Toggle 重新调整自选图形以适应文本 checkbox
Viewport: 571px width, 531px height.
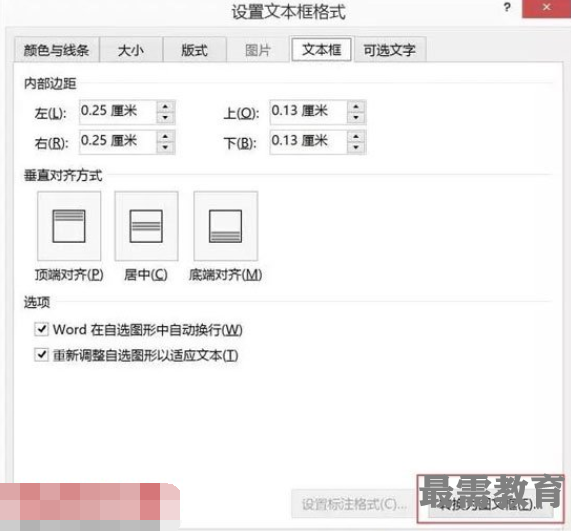(42, 354)
